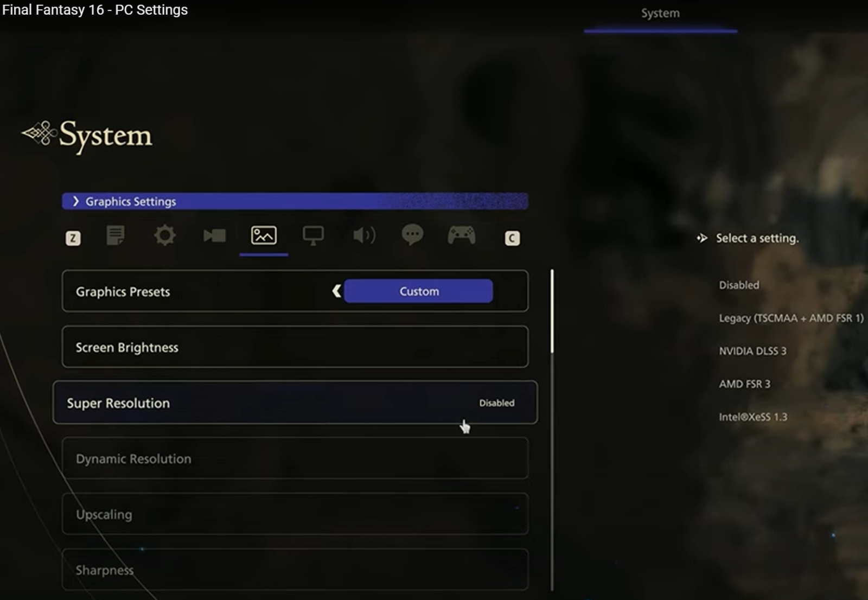Choose NVIDIA DLSS 3 option
Image resolution: width=868 pixels, height=600 pixels.
pyautogui.click(x=752, y=351)
